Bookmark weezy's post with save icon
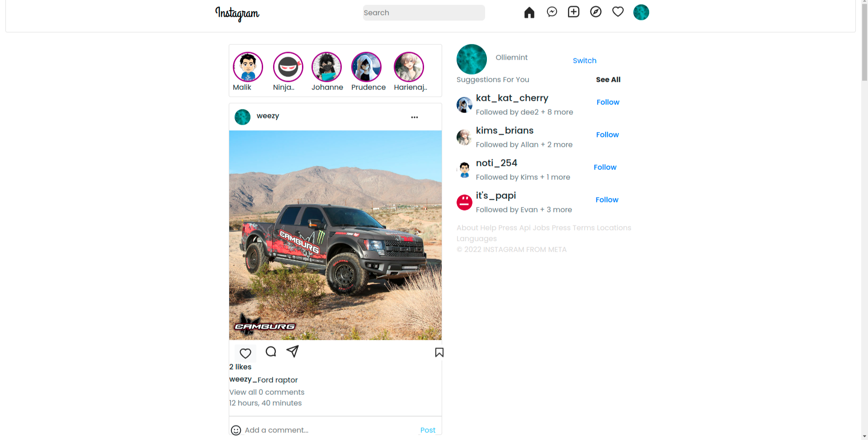The width and height of the screenshot is (868, 440). pos(439,352)
